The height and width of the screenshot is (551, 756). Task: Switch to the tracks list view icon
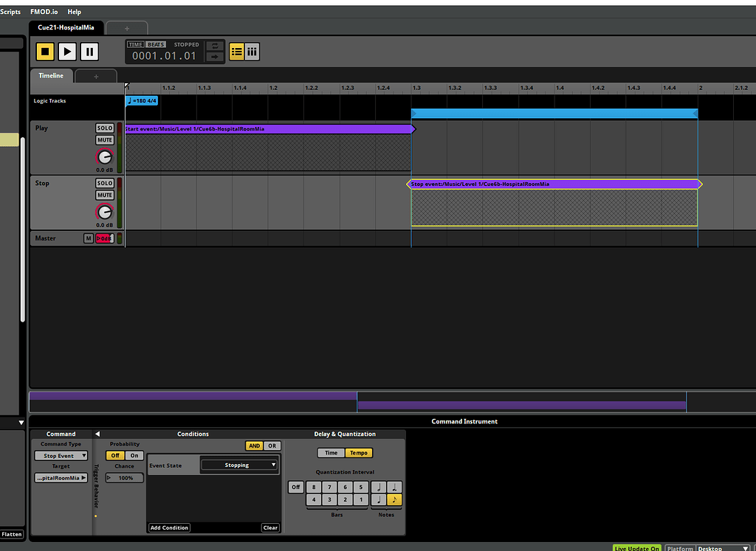point(236,51)
